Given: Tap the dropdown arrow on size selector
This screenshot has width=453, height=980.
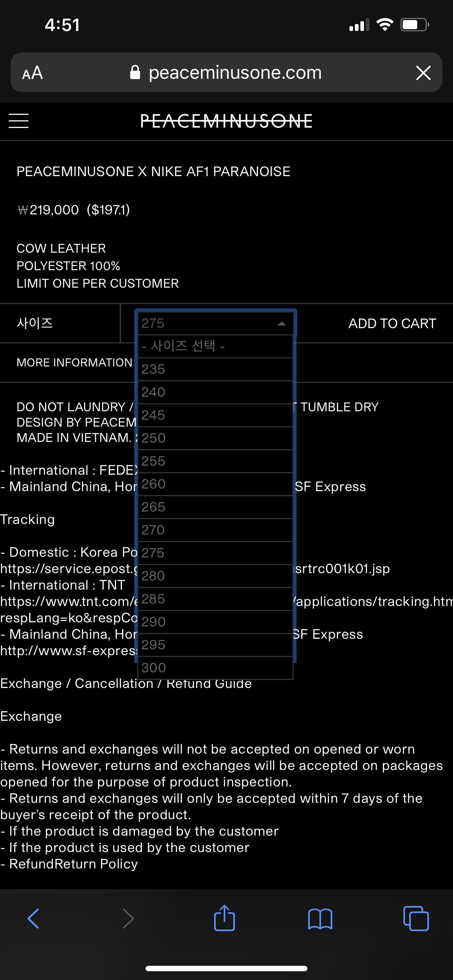Looking at the screenshot, I should pos(282,323).
